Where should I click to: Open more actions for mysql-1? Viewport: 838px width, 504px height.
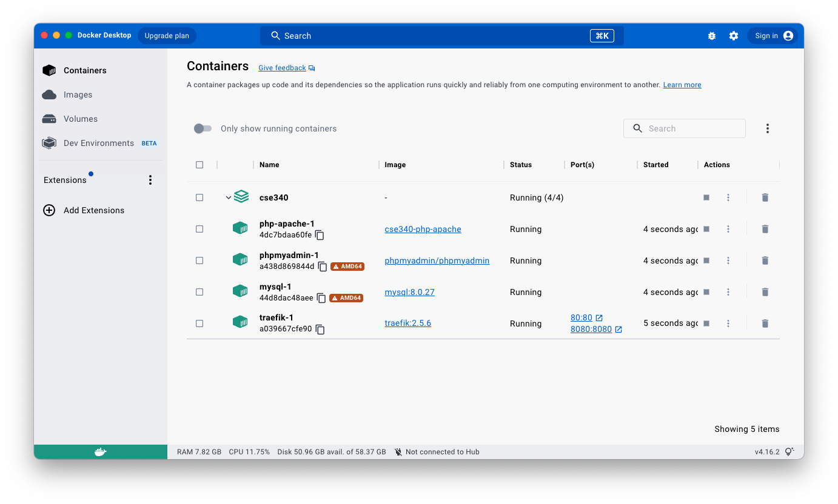click(728, 292)
